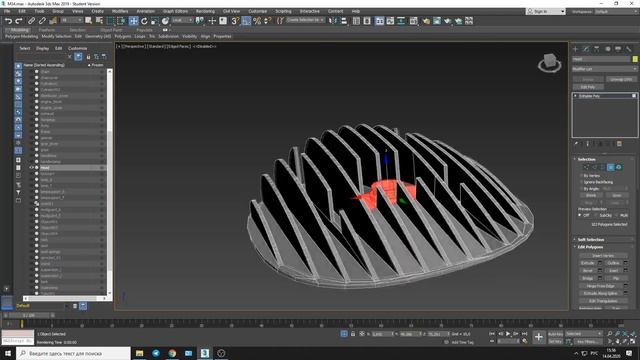The image size is (640, 360).
Task: Click the Bevel button
Action: (x=588, y=271)
